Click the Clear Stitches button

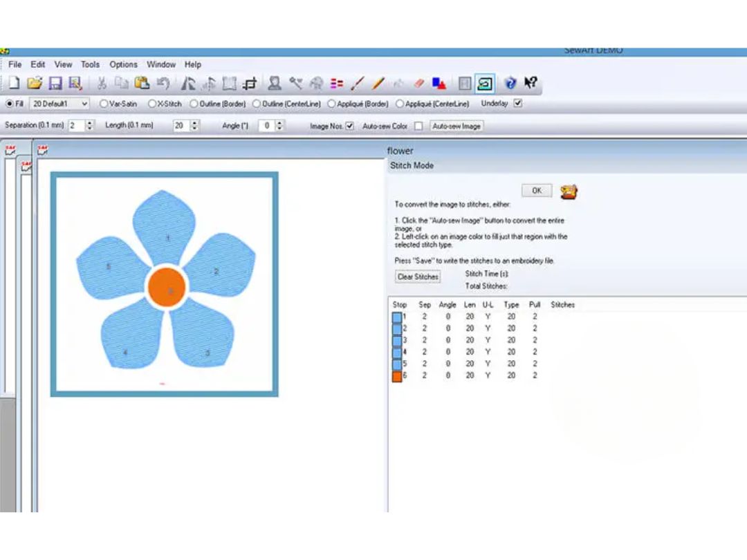point(418,277)
